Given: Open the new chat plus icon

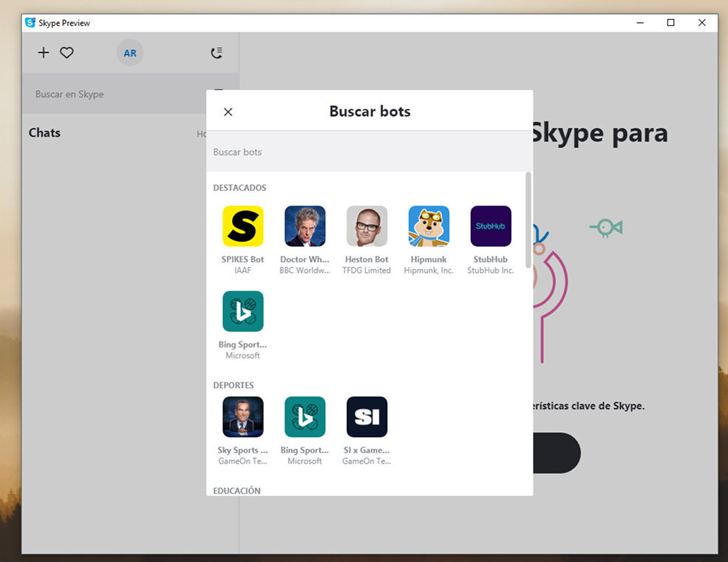Looking at the screenshot, I should tap(44, 53).
